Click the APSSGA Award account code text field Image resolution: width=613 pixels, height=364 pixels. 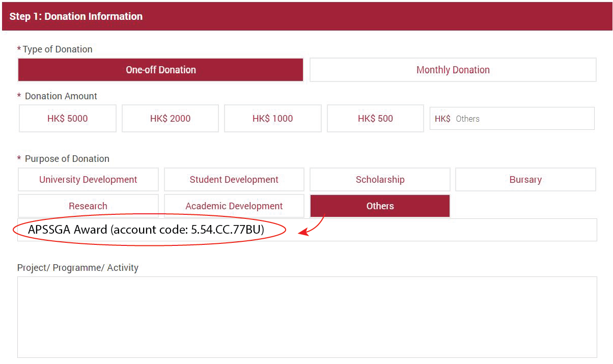coord(407,230)
